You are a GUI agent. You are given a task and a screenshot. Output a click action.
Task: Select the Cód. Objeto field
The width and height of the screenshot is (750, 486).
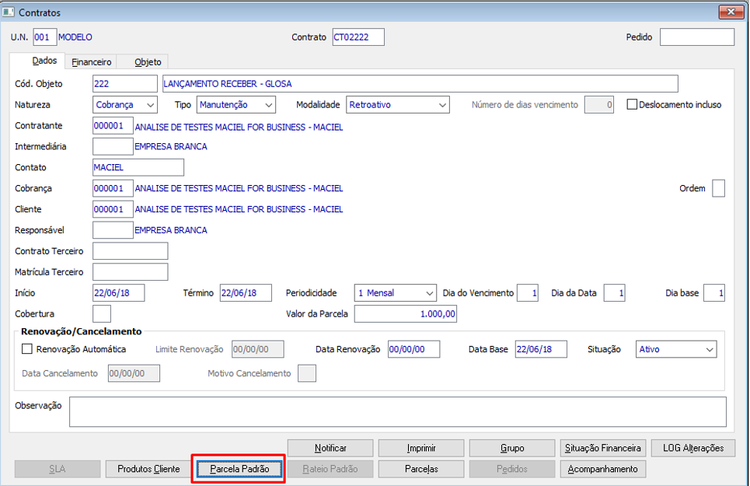click(125, 84)
